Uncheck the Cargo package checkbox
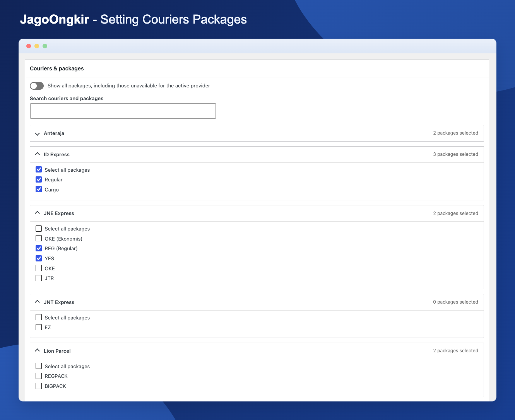This screenshot has width=515, height=420. 39,189
